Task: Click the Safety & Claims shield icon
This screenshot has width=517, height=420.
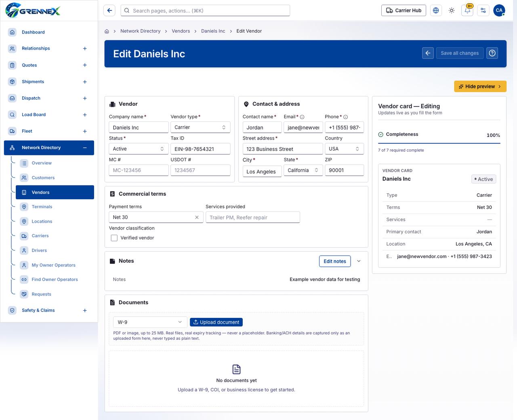Action: [x=13, y=310]
